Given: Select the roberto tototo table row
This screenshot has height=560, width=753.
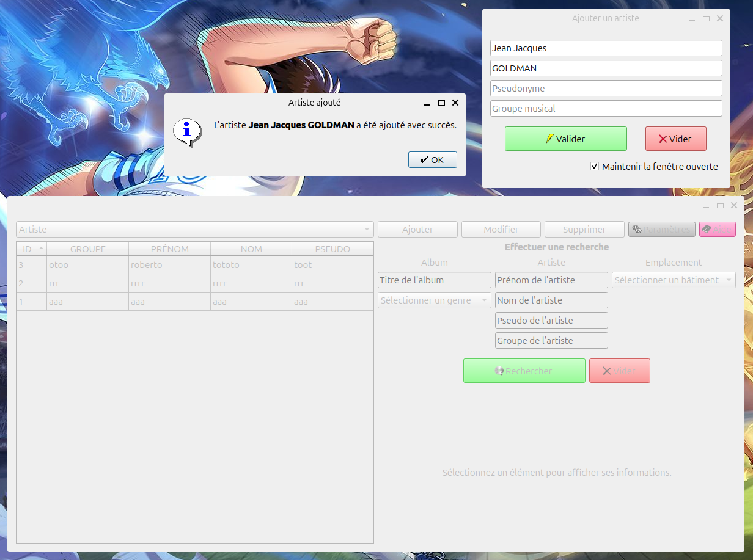Looking at the screenshot, I should coord(194,265).
